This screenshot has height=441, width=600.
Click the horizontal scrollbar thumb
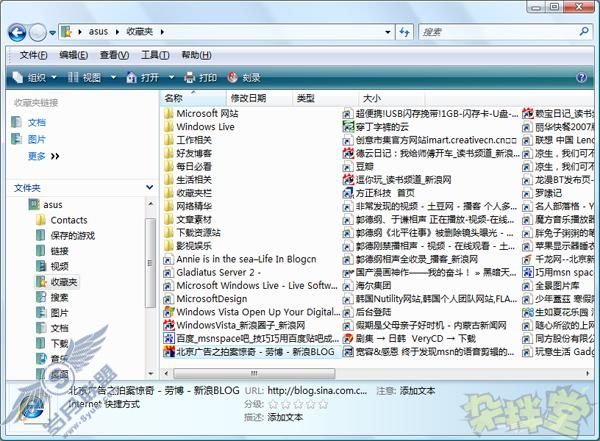click(254, 373)
